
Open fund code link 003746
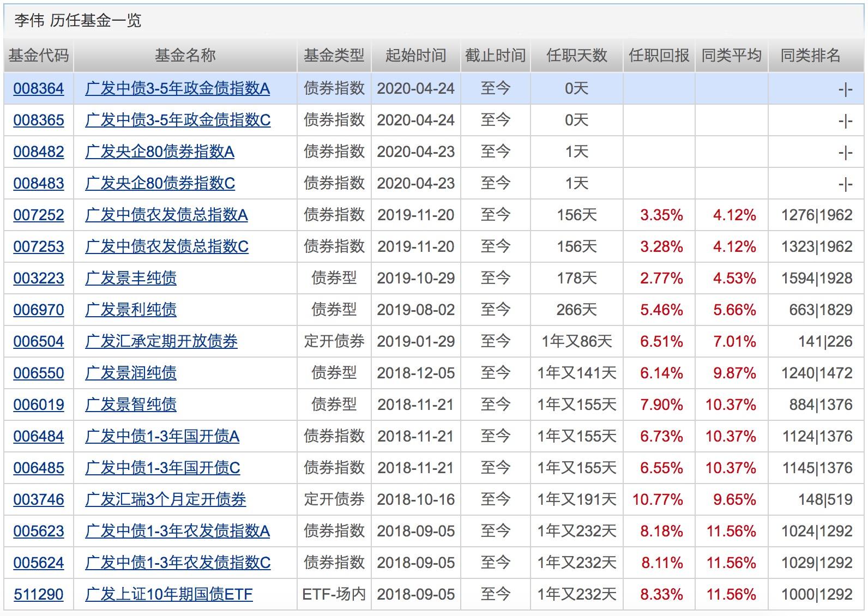39,499
